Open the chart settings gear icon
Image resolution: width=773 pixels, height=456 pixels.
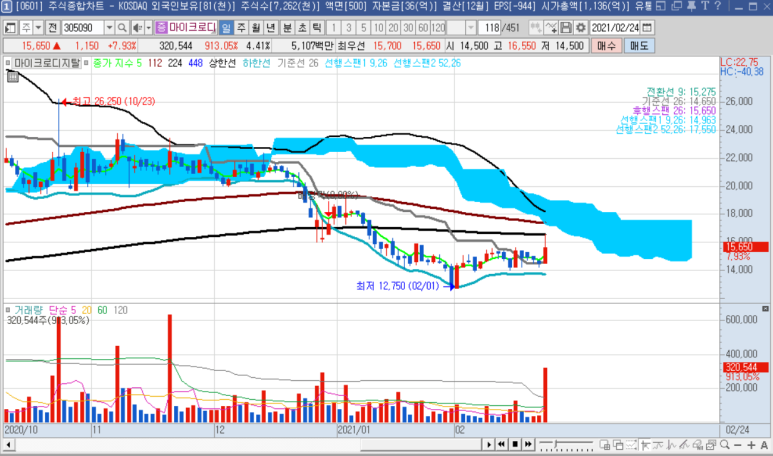tap(581, 28)
